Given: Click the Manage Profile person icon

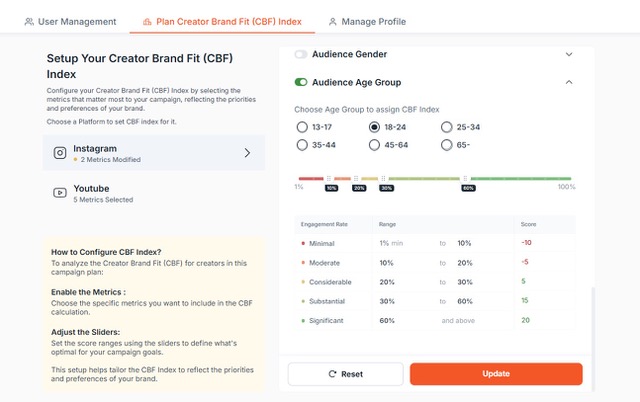Looking at the screenshot, I should [333, 21].
